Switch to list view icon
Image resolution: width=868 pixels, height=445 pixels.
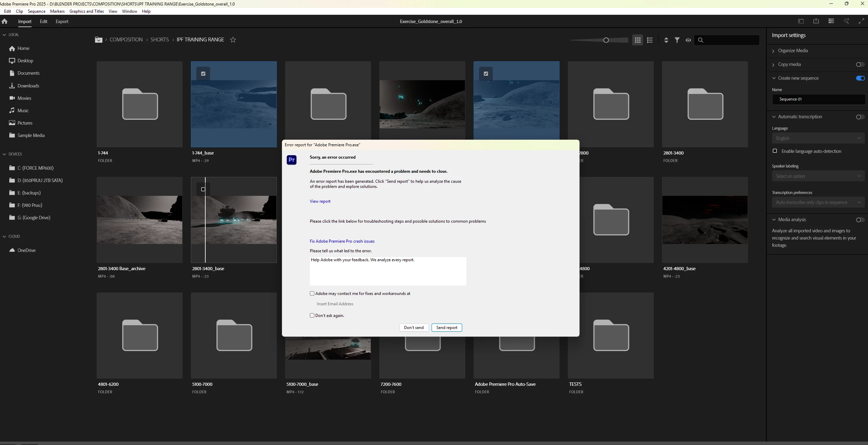[650, 40]
